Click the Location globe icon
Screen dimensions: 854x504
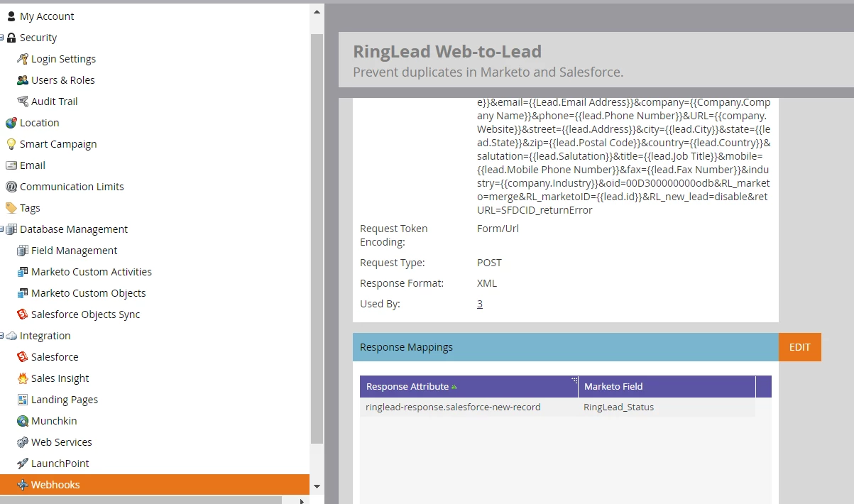tap(11, 123)
